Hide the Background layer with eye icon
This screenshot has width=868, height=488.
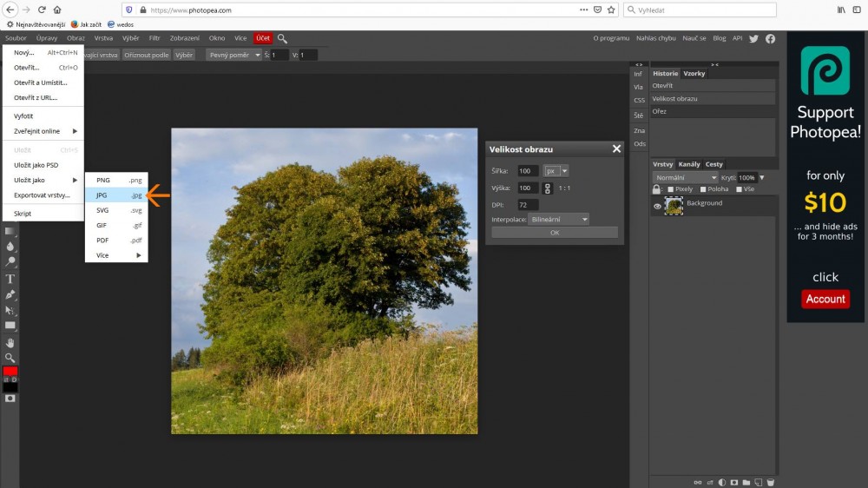[x=657, y=206]
